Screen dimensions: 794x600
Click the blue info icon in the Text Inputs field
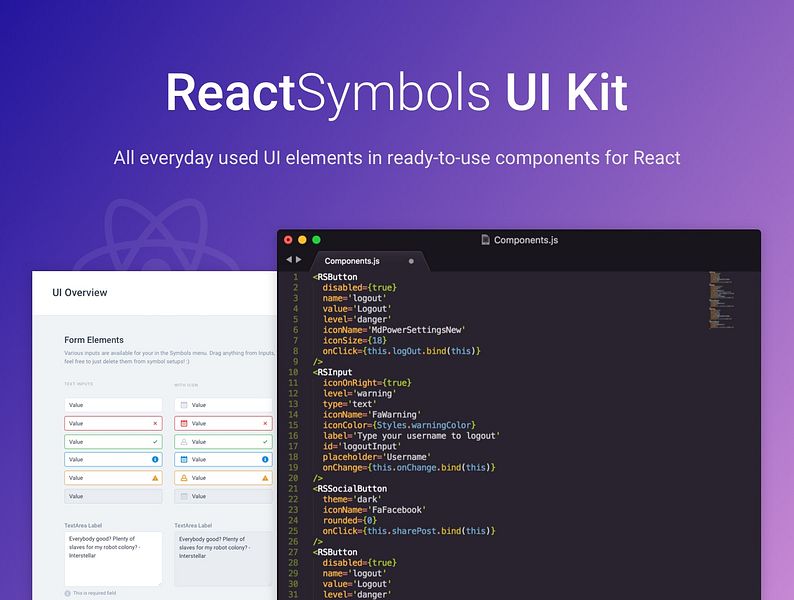point(155,459)
